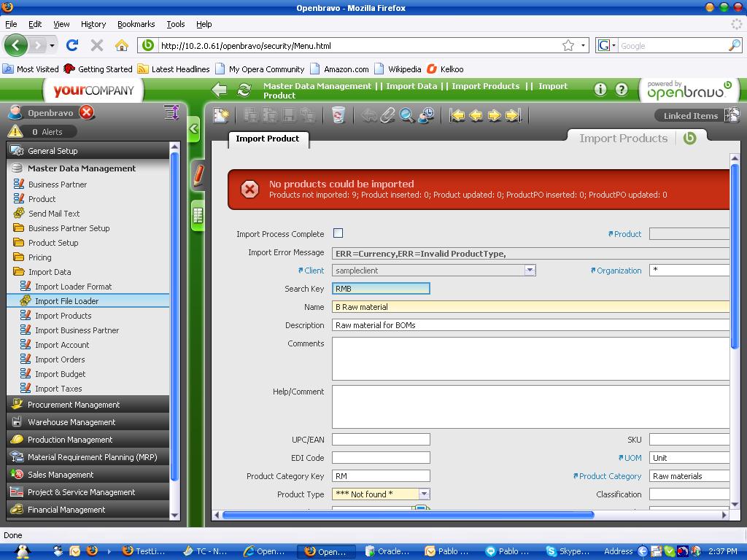The image size is (747, 560).
Task: Click the Linked Items button
Action: (697, 115)
